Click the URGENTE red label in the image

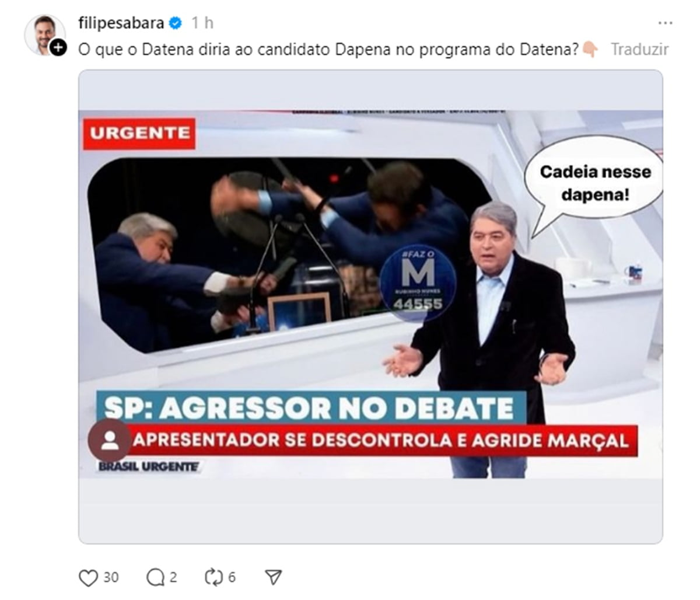tap(139, 134)
